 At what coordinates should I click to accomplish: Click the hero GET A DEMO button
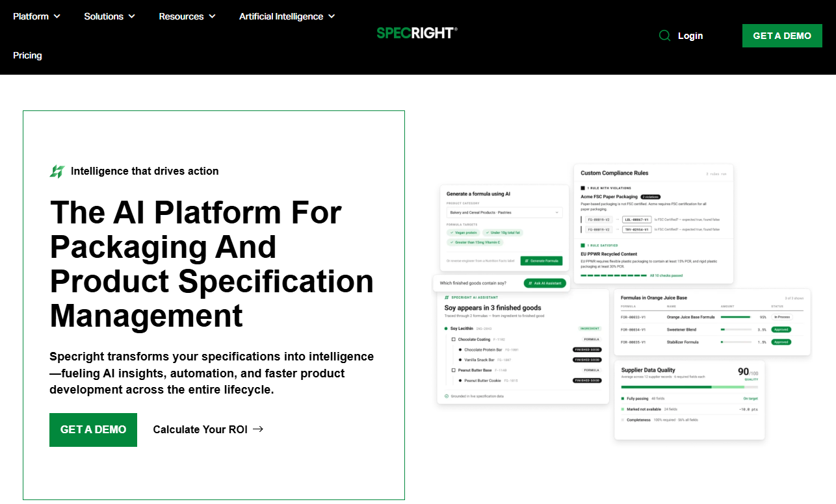[x=93, y=429]
